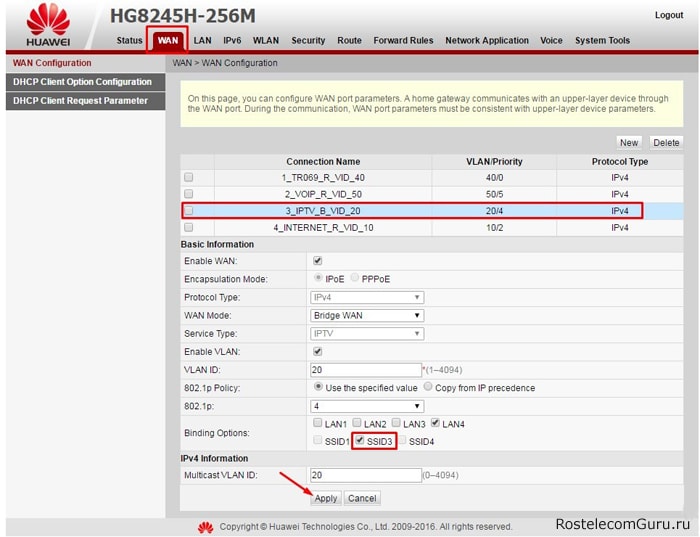Uncheck the SSID3 binding option
The image size is (700, 537).
tap(360, 441)
